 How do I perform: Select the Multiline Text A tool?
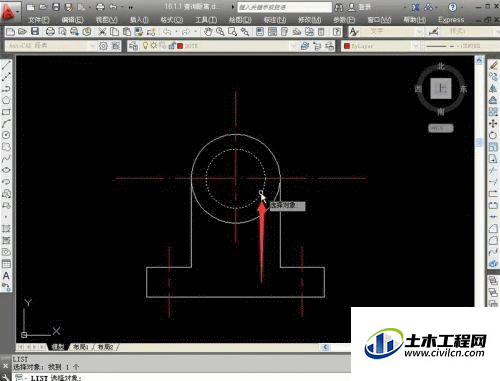[x=6, y=276]
